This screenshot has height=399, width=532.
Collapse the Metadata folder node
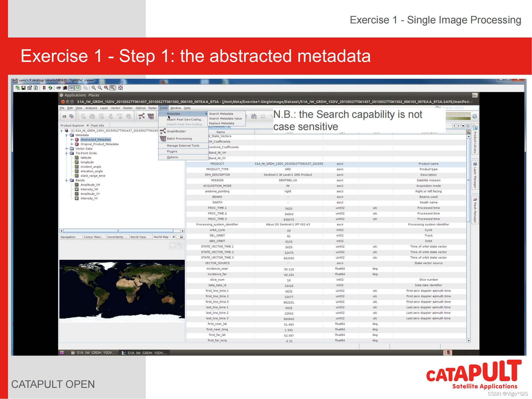tap(67, 135)
